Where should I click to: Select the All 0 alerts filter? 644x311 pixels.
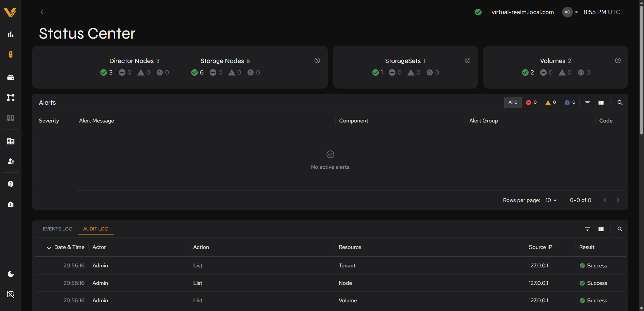coord(513,102)
